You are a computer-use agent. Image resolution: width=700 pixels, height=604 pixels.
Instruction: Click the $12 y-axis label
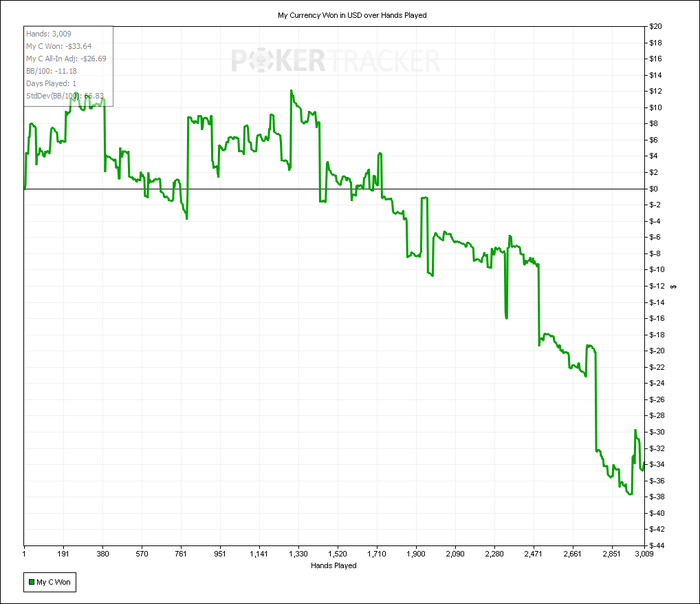coord(656,92)
